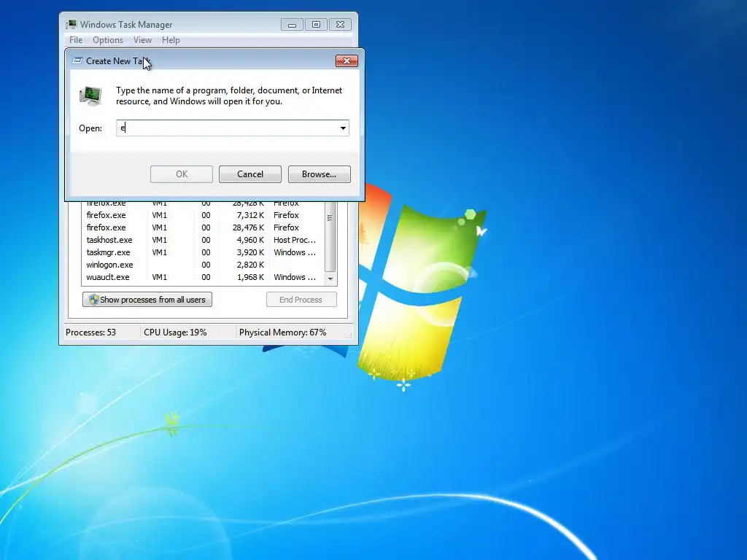Cancel the Create New Task dialog
The height and width of the screenshot is (560, 747).
pyautogui.click(x=250, y=174)
